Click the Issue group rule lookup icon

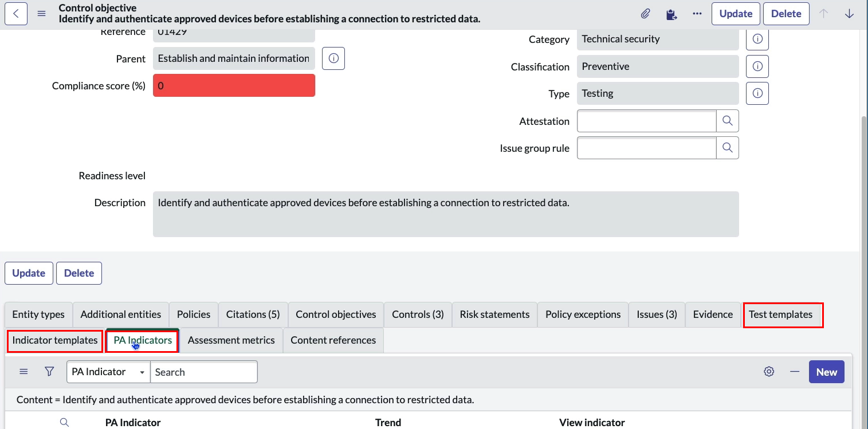[x=728, y=148]
